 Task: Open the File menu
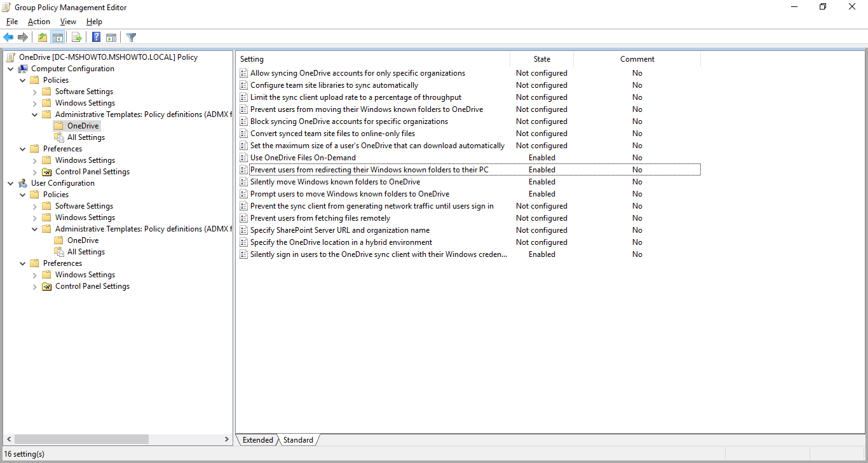[x=12, y=22]
